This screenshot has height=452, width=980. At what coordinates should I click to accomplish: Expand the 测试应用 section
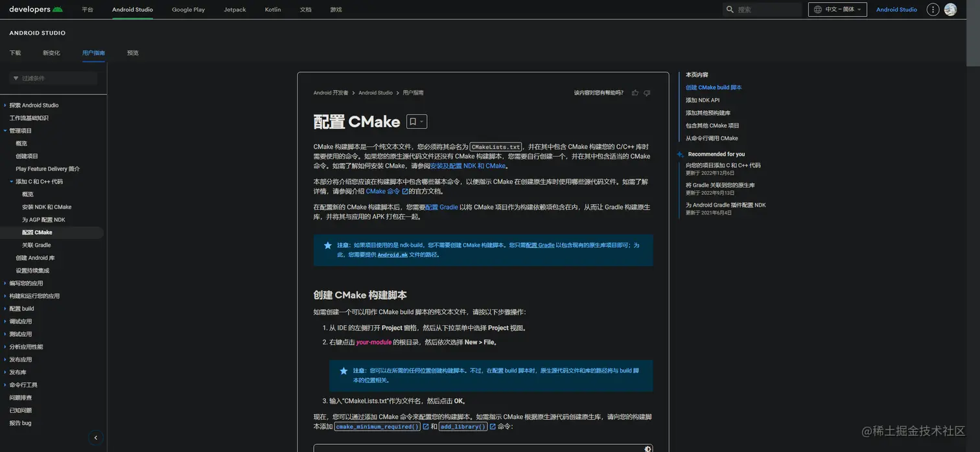(5, 334)
